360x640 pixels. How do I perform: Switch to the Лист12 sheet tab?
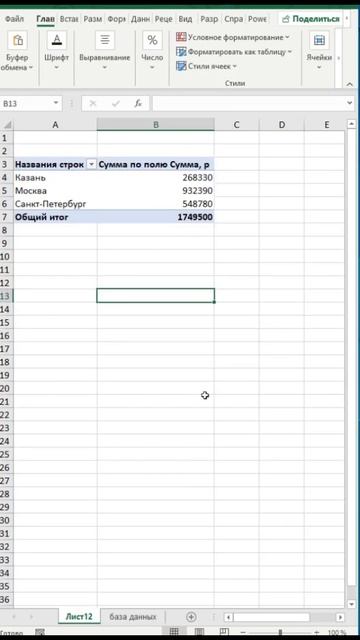[79, 617]
